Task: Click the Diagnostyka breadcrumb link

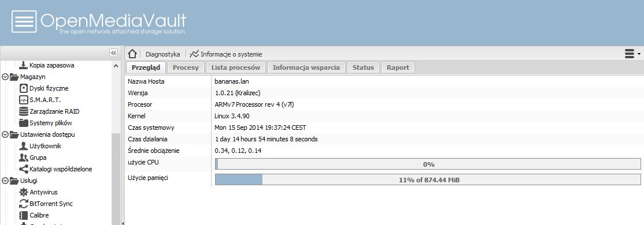Action: point(162,54)
